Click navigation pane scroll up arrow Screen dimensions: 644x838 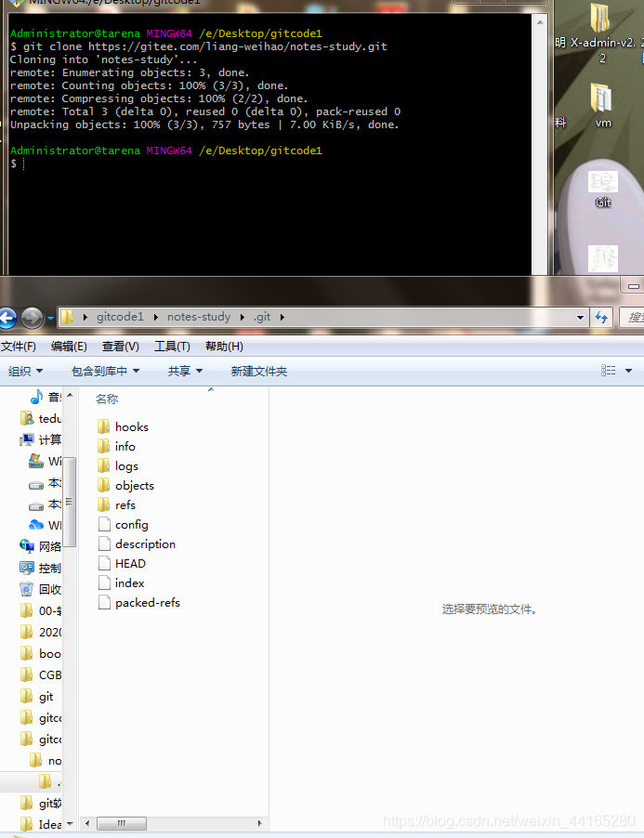(x=70, y=395)
